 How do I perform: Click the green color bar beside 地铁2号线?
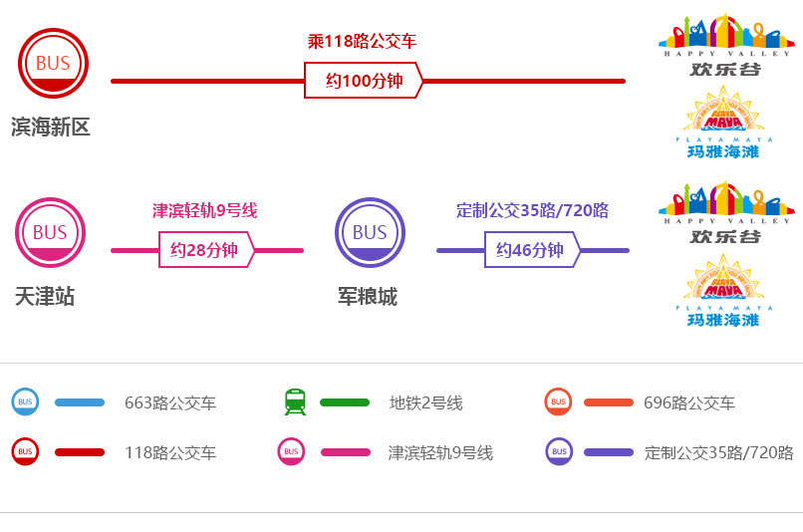(x=345, y=402)
